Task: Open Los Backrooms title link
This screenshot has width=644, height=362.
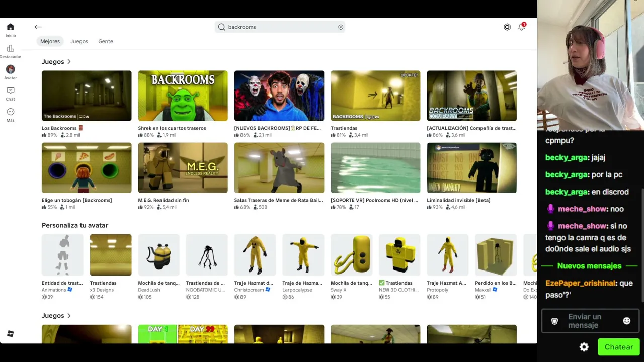Action: [62, 128]
